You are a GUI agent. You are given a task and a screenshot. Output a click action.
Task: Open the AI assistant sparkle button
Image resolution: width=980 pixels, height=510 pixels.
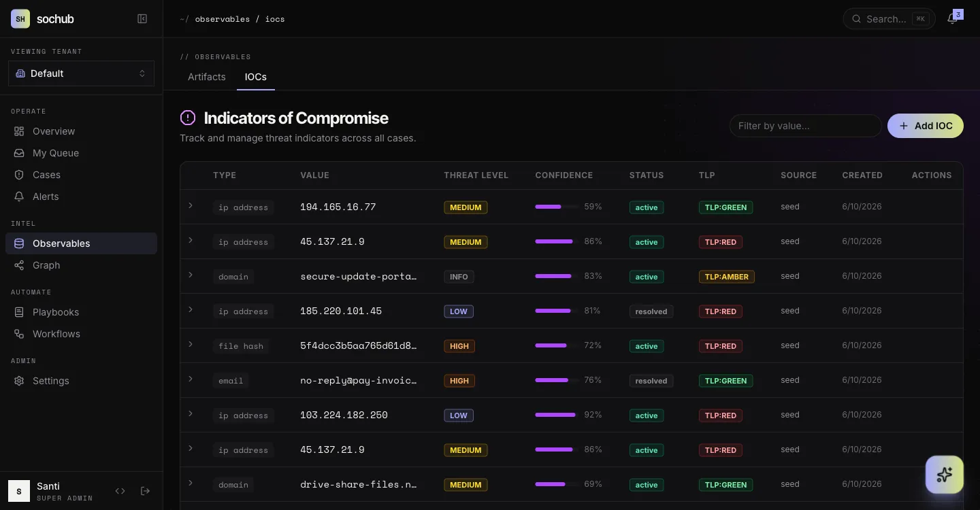click(945, 475)
